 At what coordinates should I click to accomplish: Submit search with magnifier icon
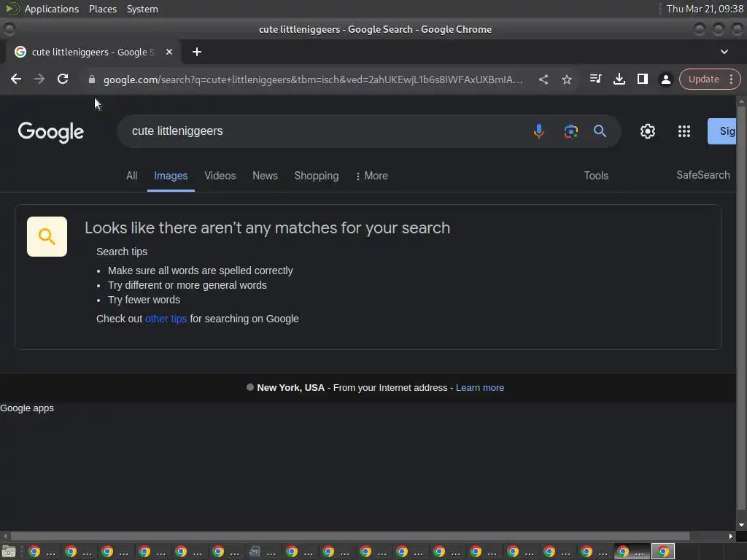click(600, 131)
